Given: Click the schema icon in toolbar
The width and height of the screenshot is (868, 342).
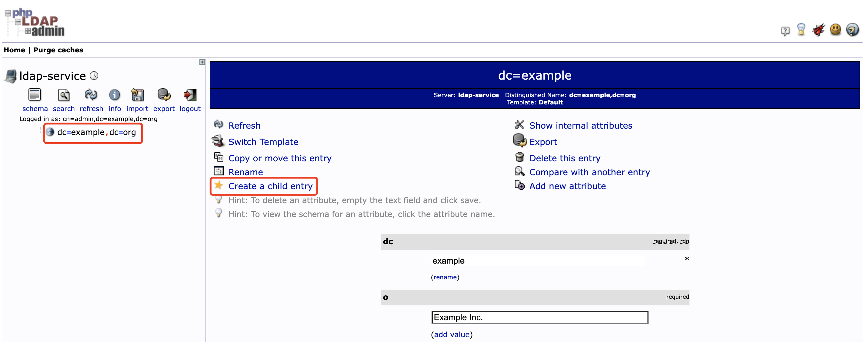Looking at the screenshot, I should pos(34,96).
